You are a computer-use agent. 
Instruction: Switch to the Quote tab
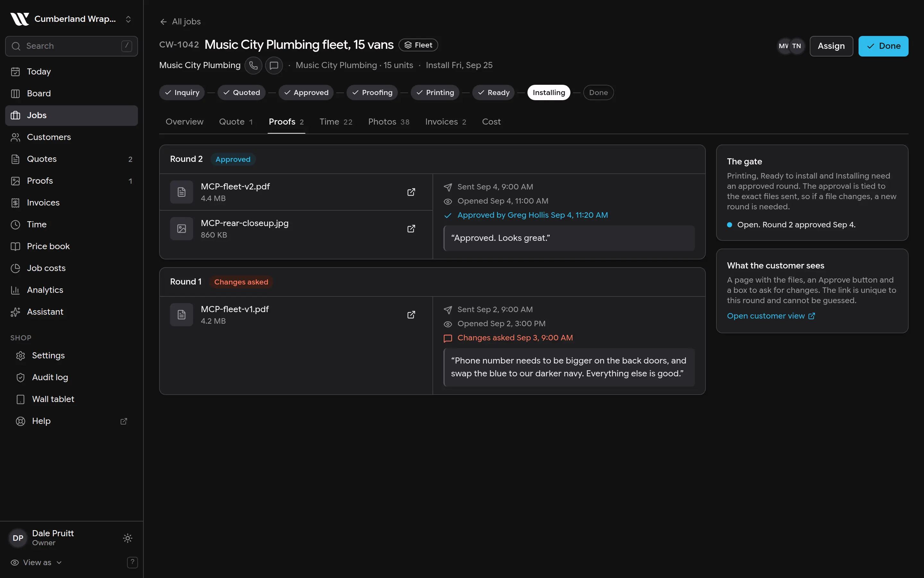point(236,122)
